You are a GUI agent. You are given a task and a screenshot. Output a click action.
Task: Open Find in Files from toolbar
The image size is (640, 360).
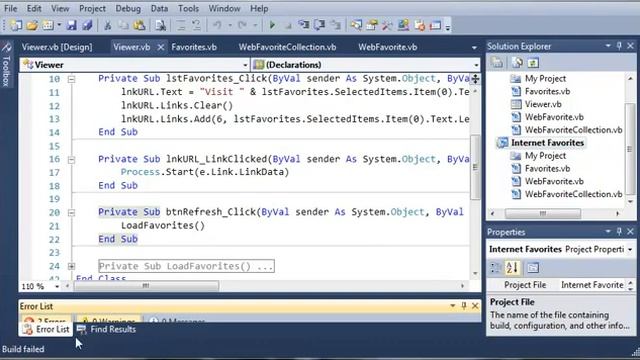[160, 25]
